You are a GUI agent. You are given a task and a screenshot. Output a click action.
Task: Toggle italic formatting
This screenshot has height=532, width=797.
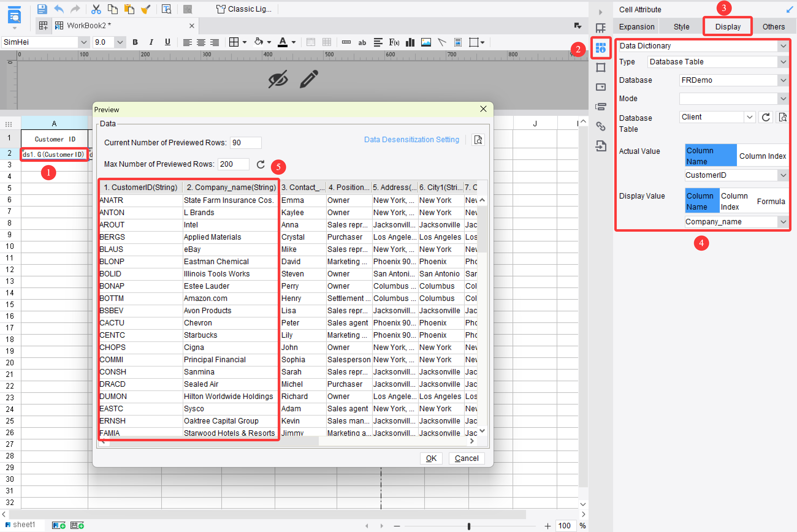pyautogui.click(x=151, y=42)
